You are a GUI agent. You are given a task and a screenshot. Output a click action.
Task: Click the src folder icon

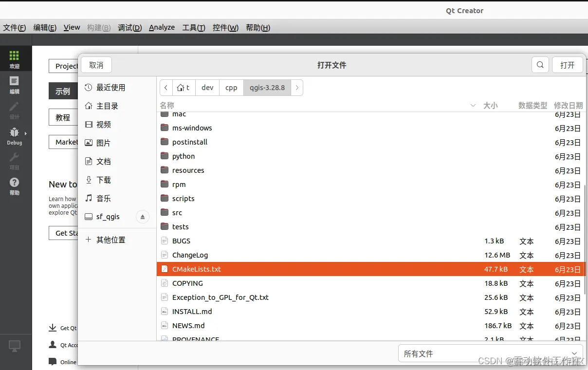coord(164,213)
